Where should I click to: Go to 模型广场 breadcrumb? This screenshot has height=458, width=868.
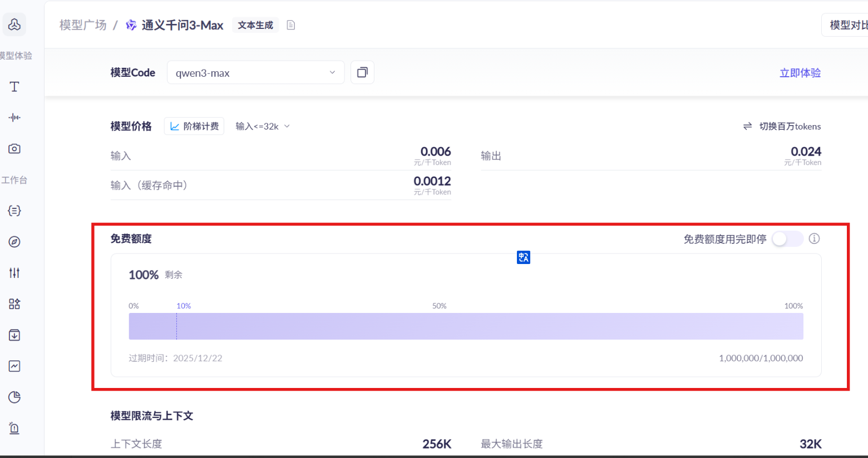click(x=83, y=25)
